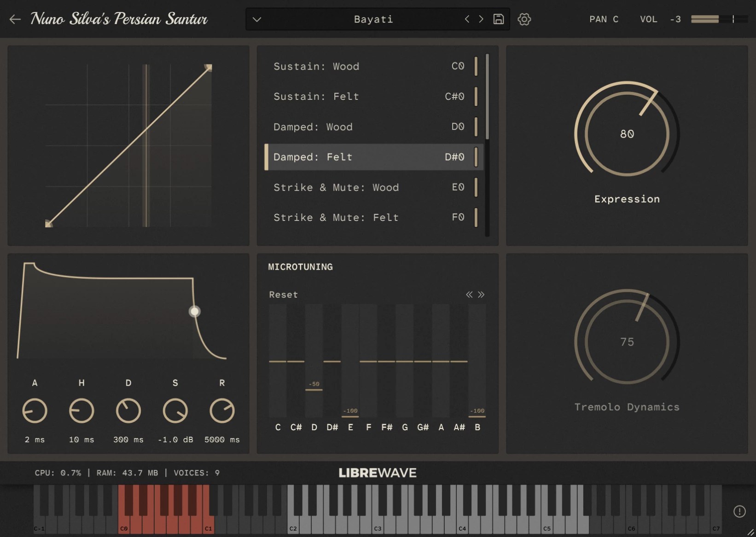Click the envelope release handle point
756x537 pixels.
click(x=195, y=312)
